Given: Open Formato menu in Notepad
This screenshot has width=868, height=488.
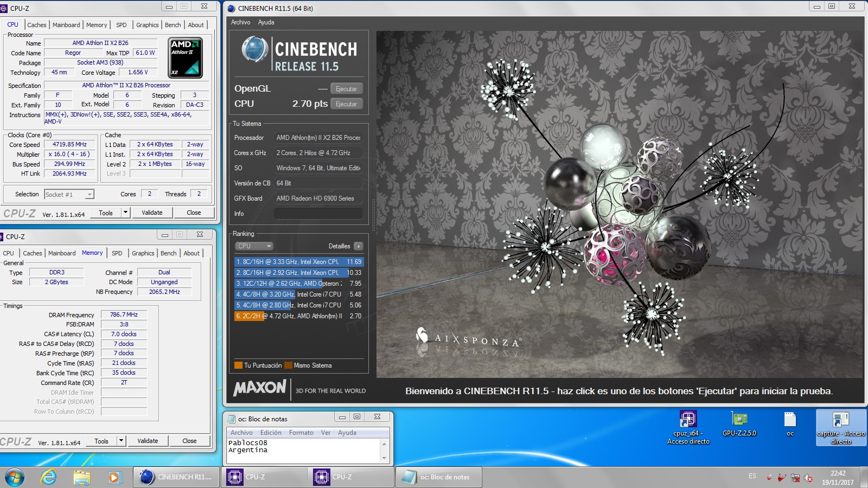Looking at the screenshot, I should click(x=301, y=433).
